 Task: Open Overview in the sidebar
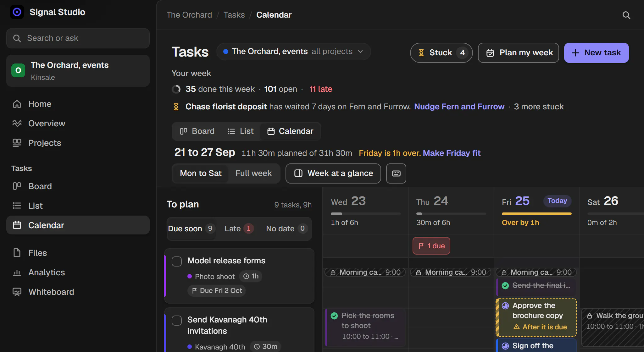click(x=78, y=124)
